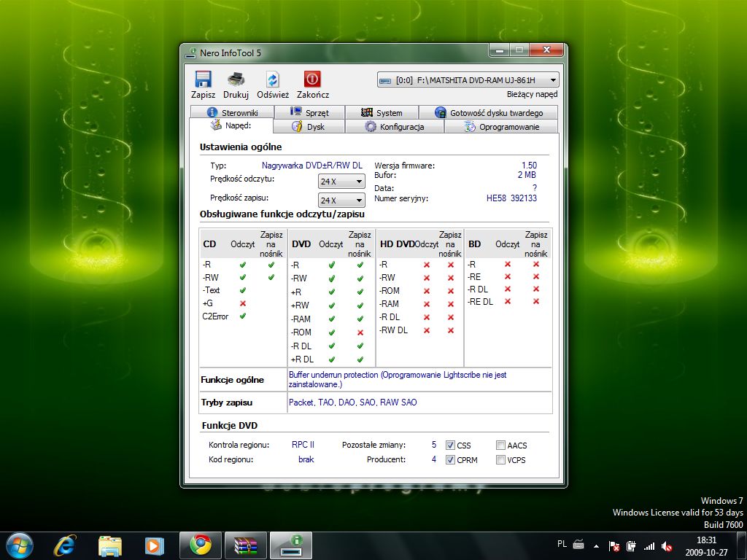This screenshot has width=747, height=560.
Task: Click the DVD -RAM row label
Action: tap(301, 319)
